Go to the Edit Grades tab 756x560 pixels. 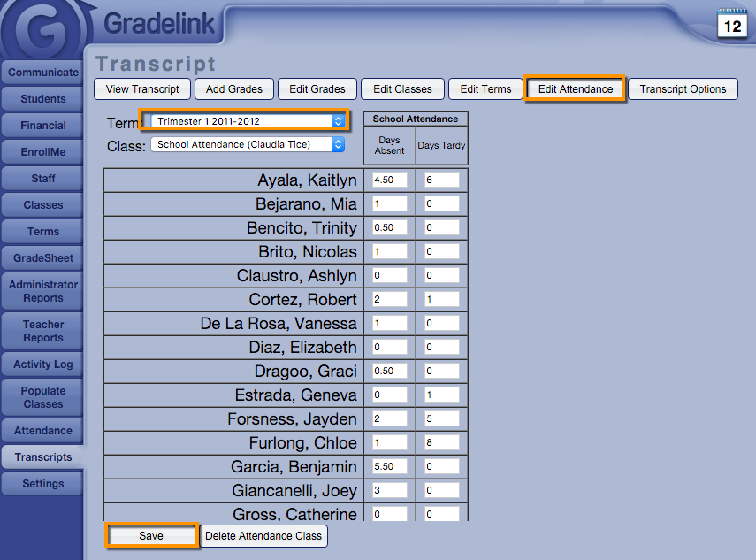click(x=317, y=89)
